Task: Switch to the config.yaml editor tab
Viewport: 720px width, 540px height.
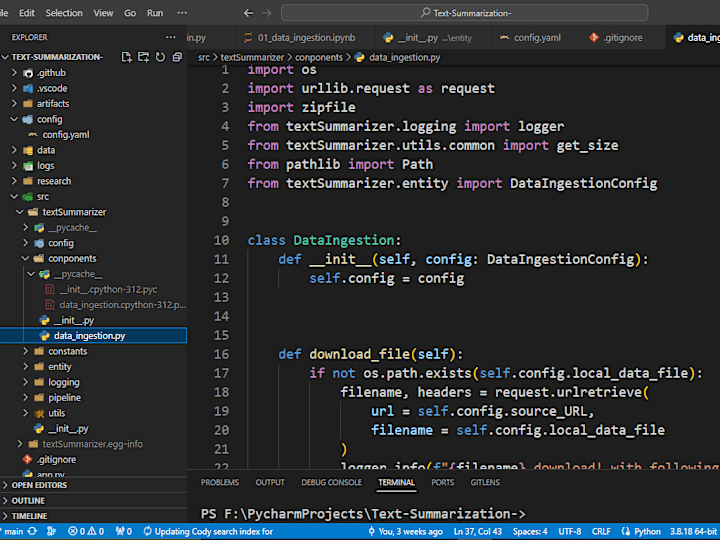Action: pyautogui.click(x=536, y=38)
